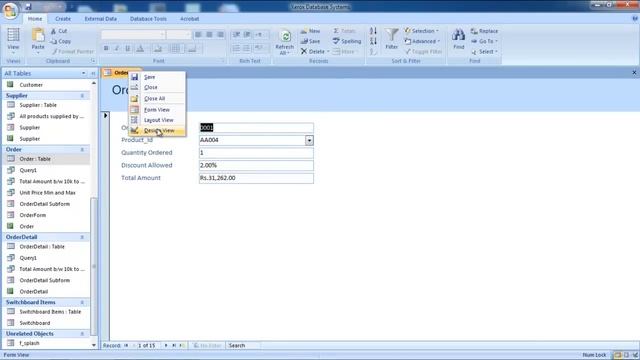
Task: Open the External Data tab
Action: [x=100, y=19]
